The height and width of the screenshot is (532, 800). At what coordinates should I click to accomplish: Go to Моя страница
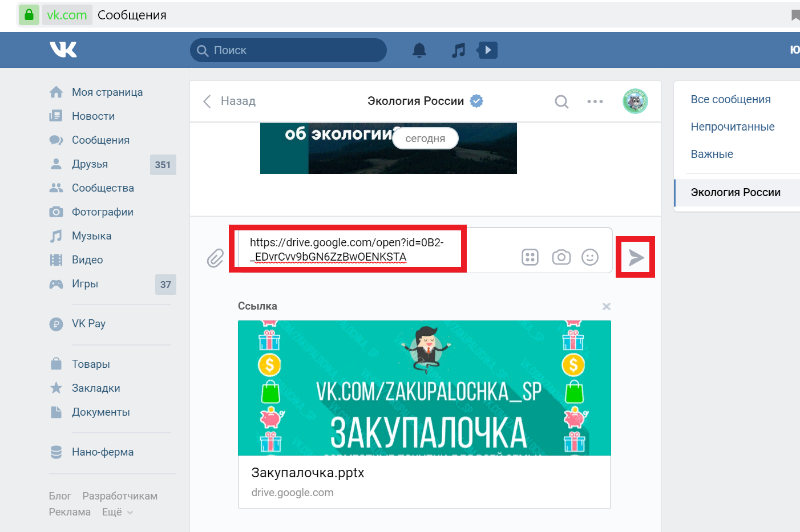[107, 92]
